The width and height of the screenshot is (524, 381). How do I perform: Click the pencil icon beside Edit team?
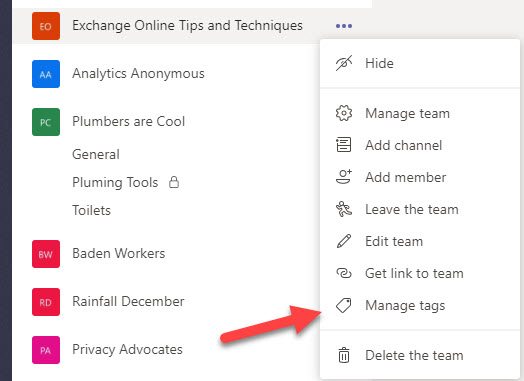[x=344, y=241]
